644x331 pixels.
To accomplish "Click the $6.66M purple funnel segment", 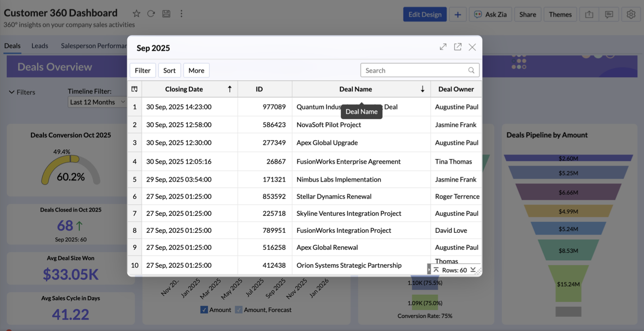I will (x=568, y=192).
